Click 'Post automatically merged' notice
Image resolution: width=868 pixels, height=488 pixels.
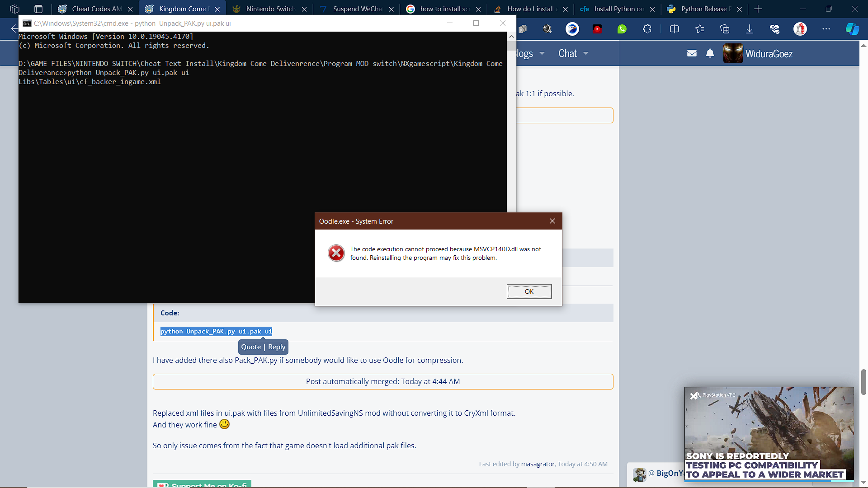[x=383, y=381]
